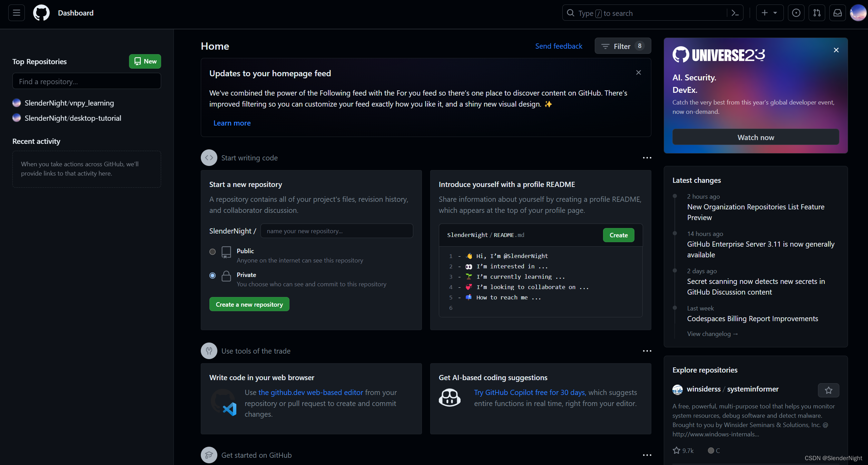868x465 pixels.
Task: Click Create a new repository button
Action: pyautogui.click(x=249, y=304)
